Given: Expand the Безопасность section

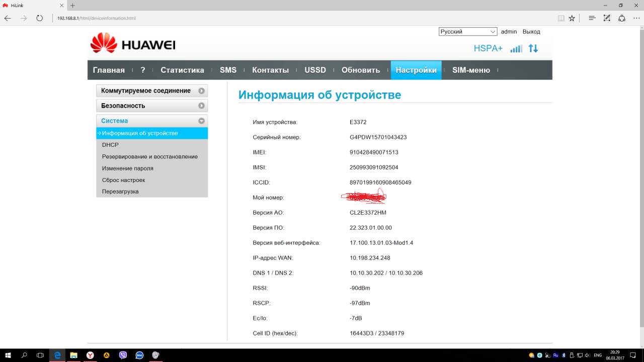Looking at the screenshot, I should pos(152,106).
